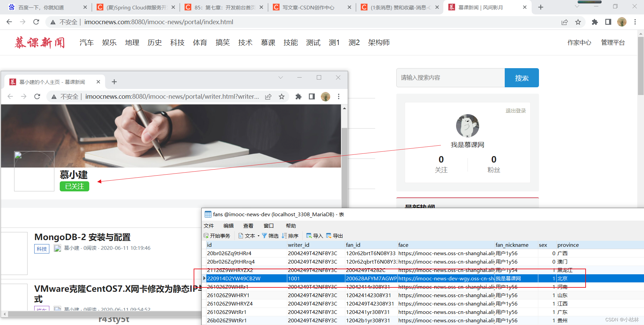
Task: Bookmark the main page with the star icon
Action: click(578, 22)
